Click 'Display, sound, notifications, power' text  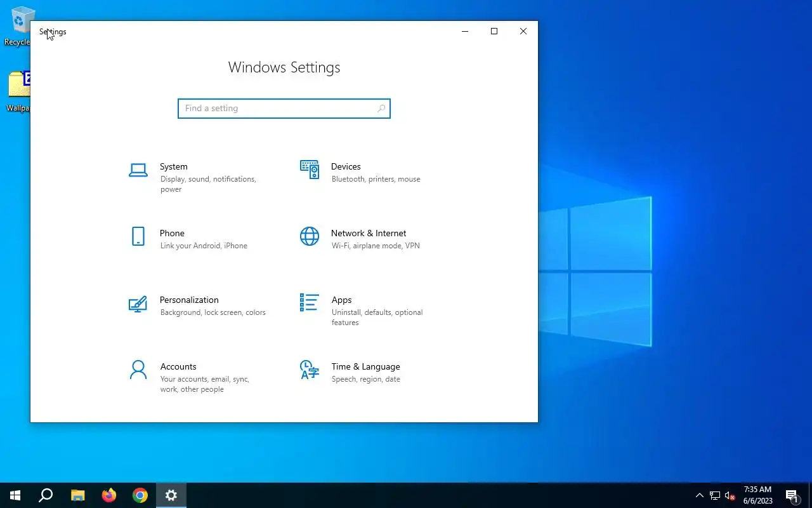click(208, 184)
